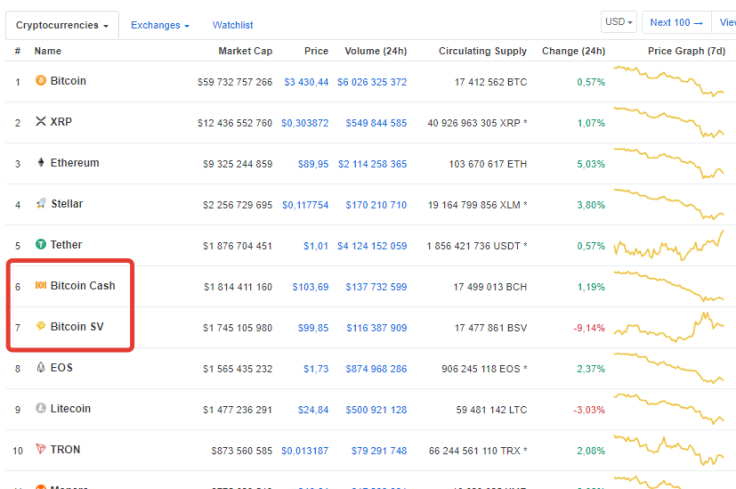The width and height of the screenshot is (736, 489).
Task: Sort by the Name column header
Action: click(48, 51)
